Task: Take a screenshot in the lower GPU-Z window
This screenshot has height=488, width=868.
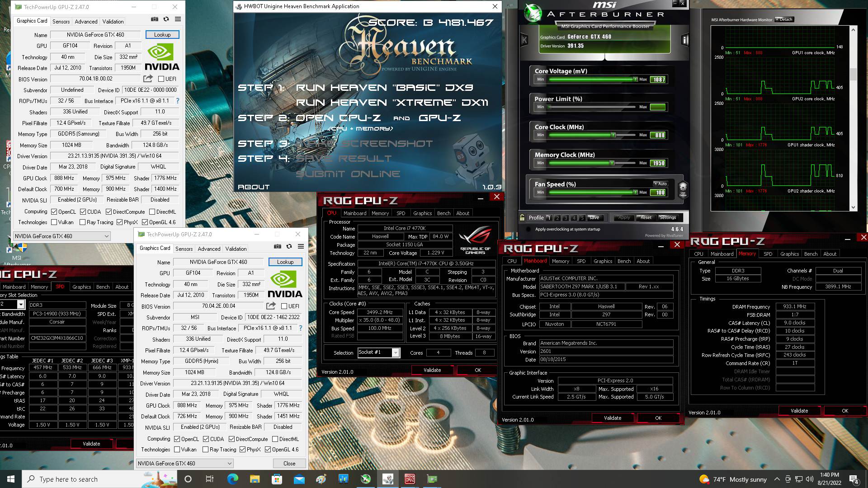Action: click(x=278, y=247)
